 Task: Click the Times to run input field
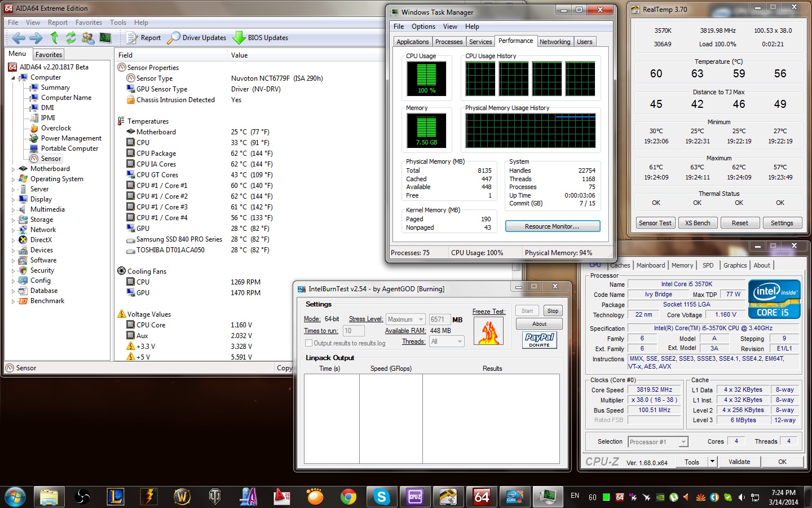point(353,331)
